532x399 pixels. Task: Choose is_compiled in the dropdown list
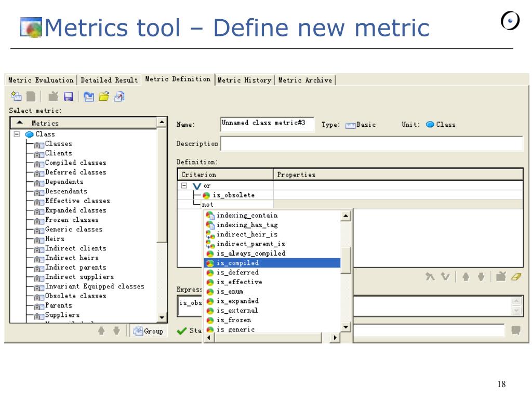tap(272, 263)
